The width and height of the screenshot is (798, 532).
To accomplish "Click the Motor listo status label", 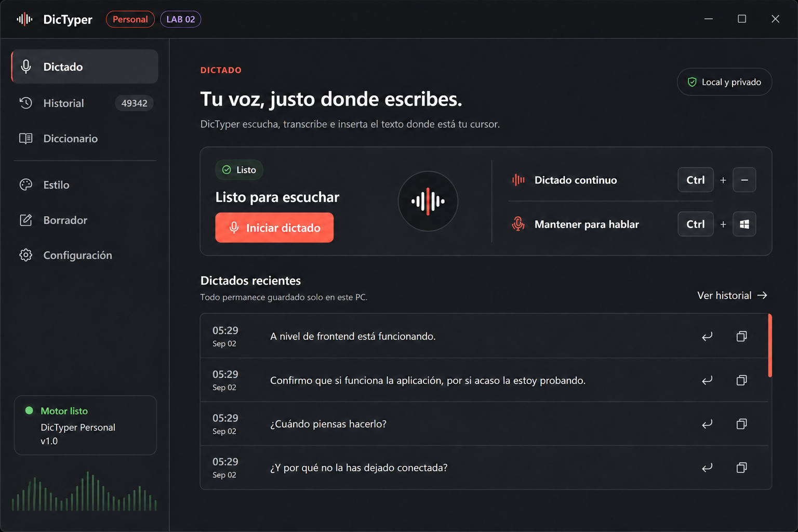I will coord(64,411).
